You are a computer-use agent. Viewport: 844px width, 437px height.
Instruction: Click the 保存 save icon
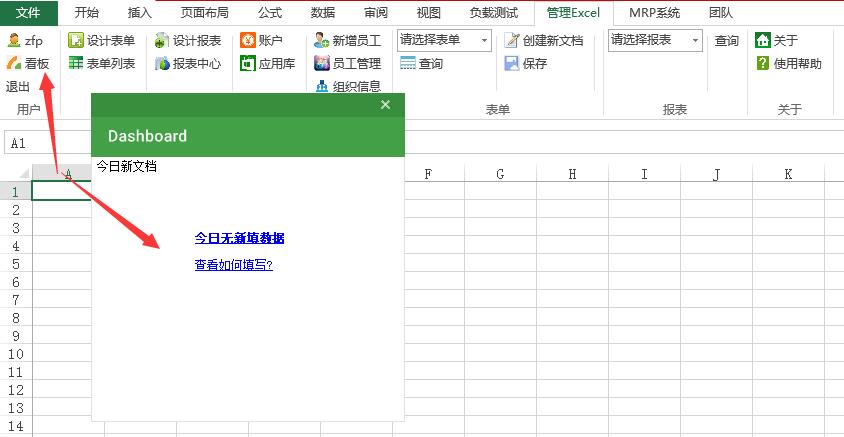(x=512, y=63)
